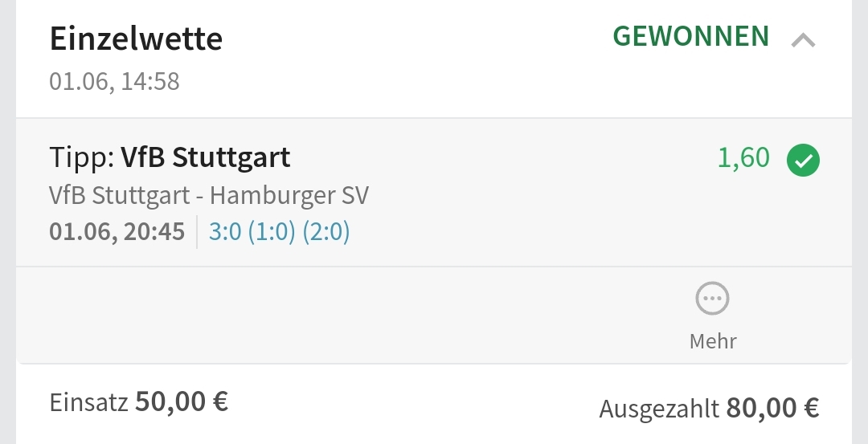Tap the bold VfB Stuttgart tip name
The width and height of the screenshot is (868, 444).
(205, 157)
